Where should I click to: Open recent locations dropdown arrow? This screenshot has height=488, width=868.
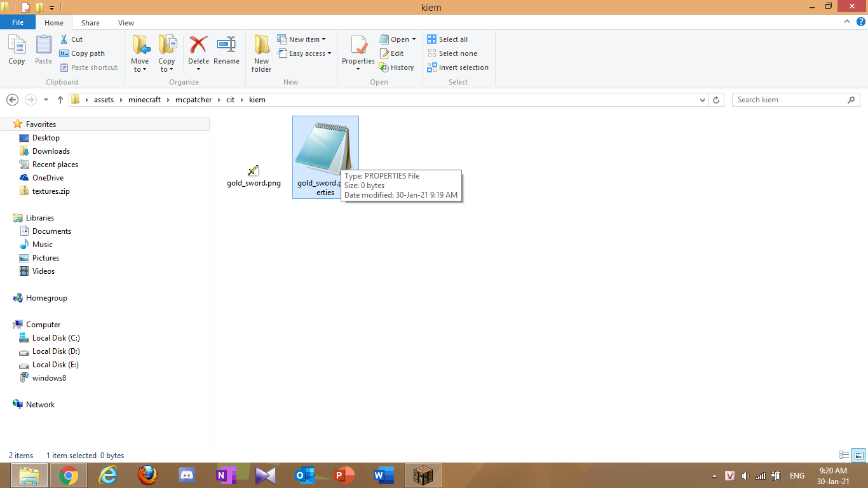(46, 100)
